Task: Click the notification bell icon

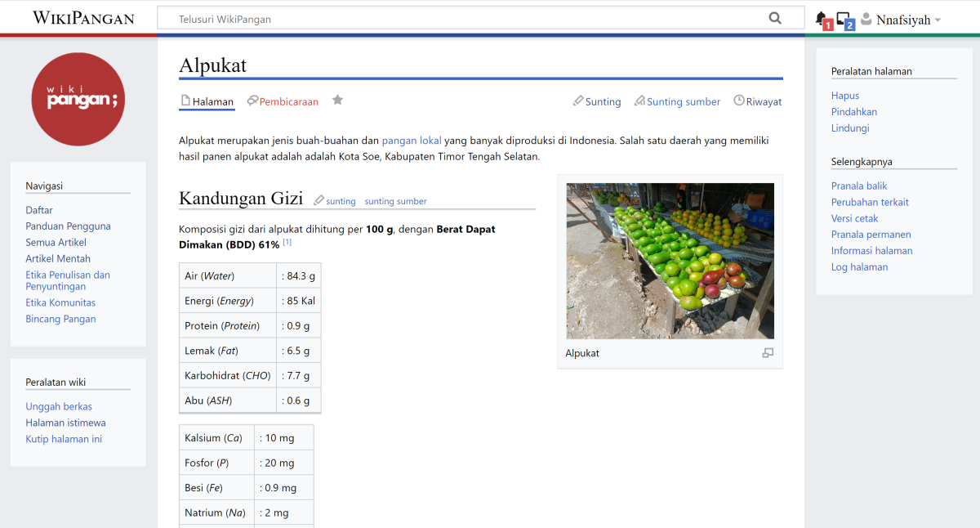Action: [821, 18]
